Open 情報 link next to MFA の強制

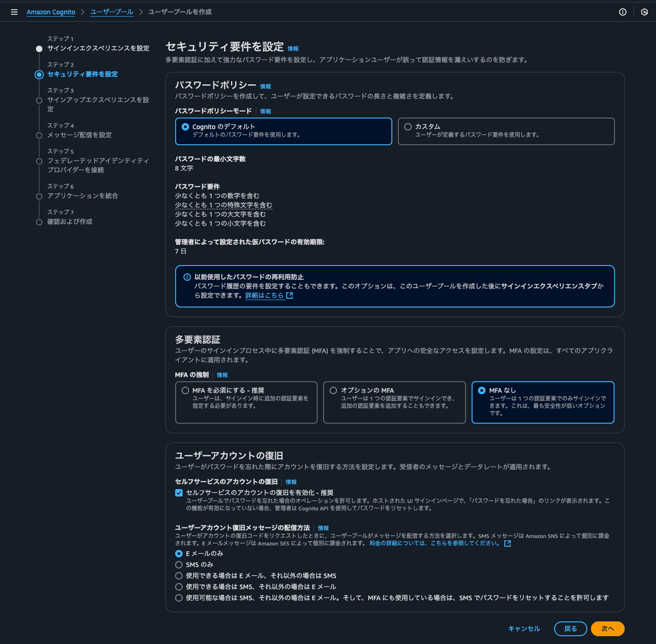[x=222, y=375]
